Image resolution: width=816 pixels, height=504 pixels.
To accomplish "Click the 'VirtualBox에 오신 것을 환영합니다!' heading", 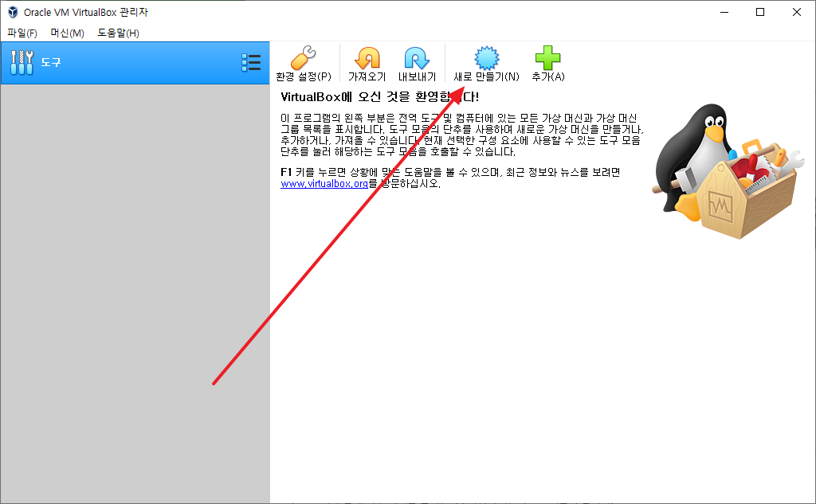I will click(379, 97).
